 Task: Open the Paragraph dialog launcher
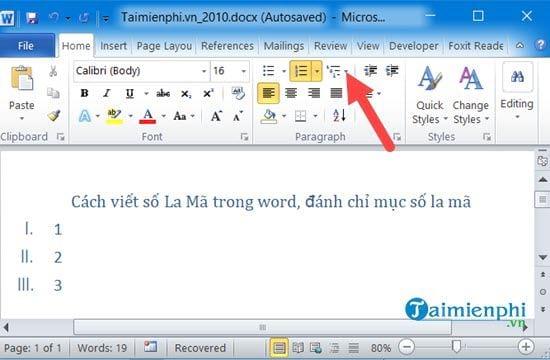397,137
